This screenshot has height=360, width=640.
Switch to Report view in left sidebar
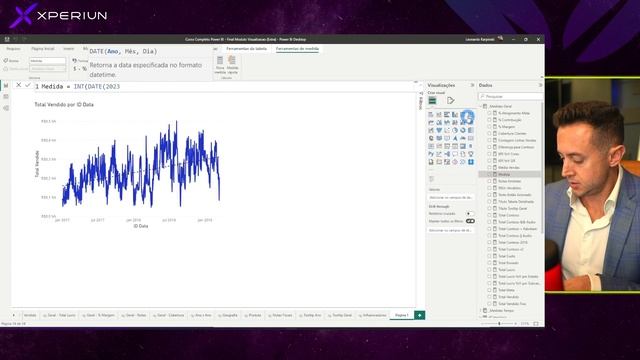pyautogui.click(x=6, y=85)
